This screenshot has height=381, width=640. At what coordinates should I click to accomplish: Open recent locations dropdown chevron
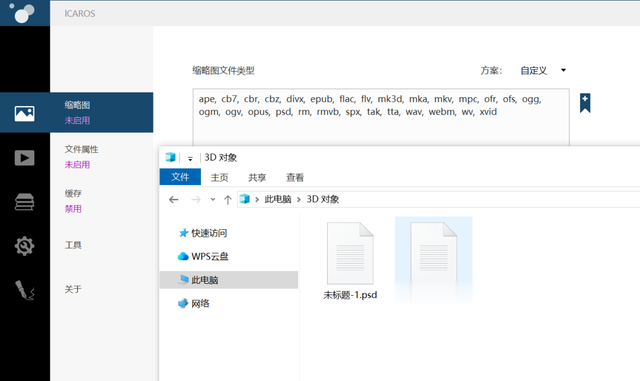213,199
